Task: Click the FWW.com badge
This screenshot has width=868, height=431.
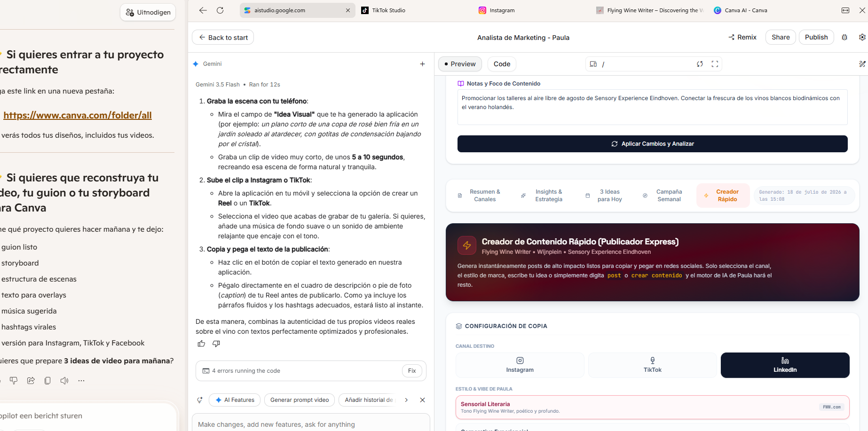Action: [x=832, y=407]
